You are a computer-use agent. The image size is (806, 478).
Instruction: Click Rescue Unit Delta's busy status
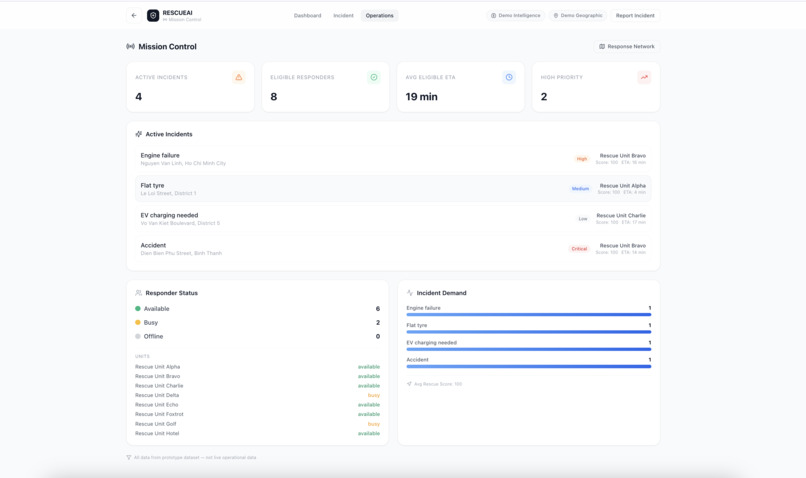click(374, 395)
